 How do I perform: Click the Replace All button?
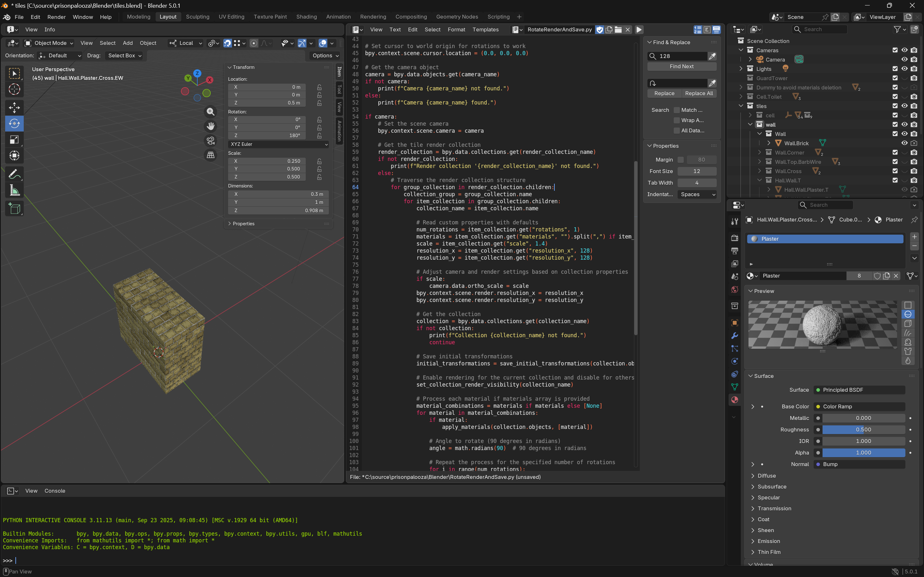pos(699,94)
